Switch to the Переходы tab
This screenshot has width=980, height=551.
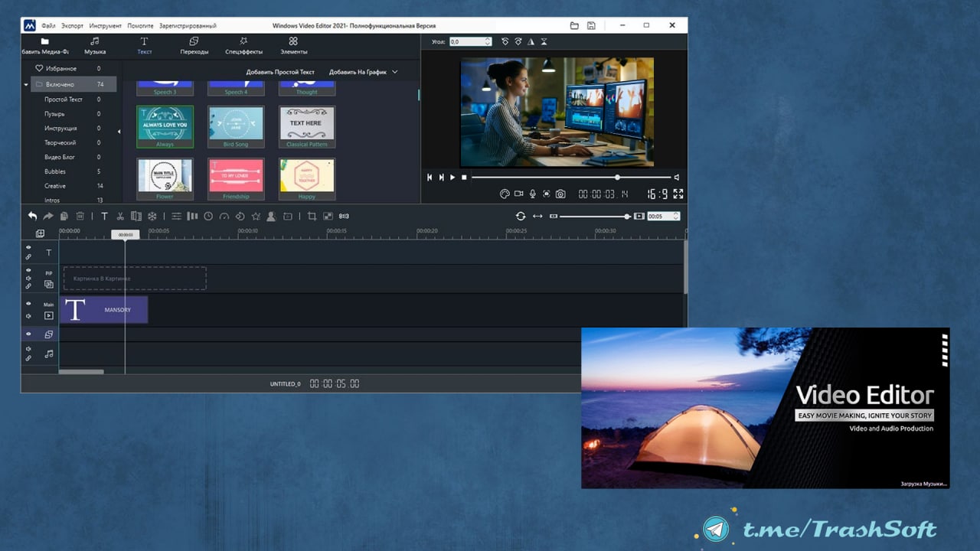[x=194, y=46]
